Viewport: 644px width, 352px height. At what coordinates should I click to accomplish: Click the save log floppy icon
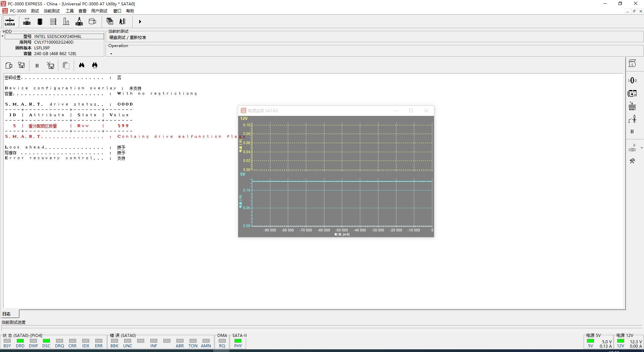coord(21,65)
